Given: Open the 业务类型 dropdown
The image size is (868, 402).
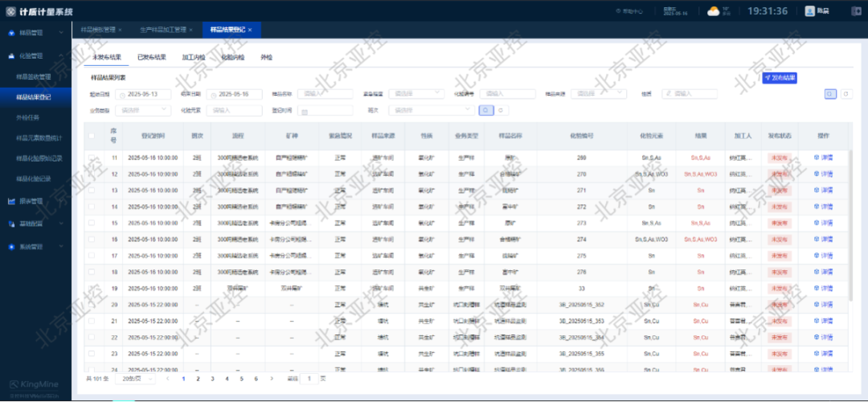Looking at the screenshot, I should pos(143,110).
